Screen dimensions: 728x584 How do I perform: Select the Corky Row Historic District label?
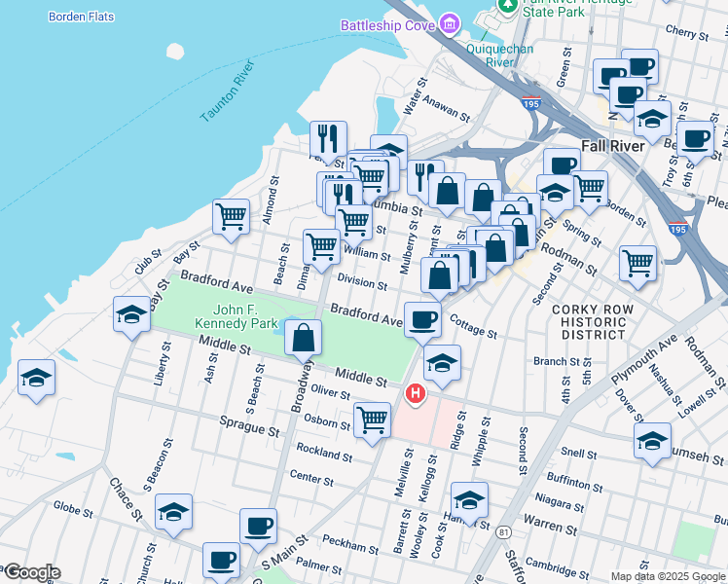[x=593, y=322]
